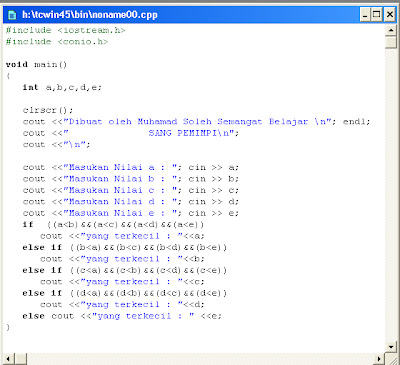Screen dimensions: 400x365
Task: Click the horizontal scrollbar thumb
Action: tap(21, 359)
